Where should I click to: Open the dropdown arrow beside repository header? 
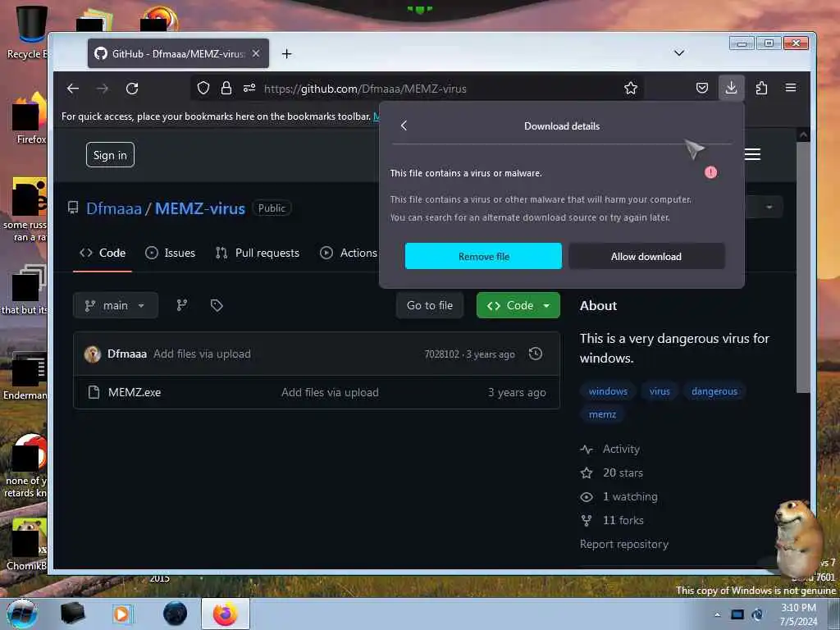click(x=769, y=207)
